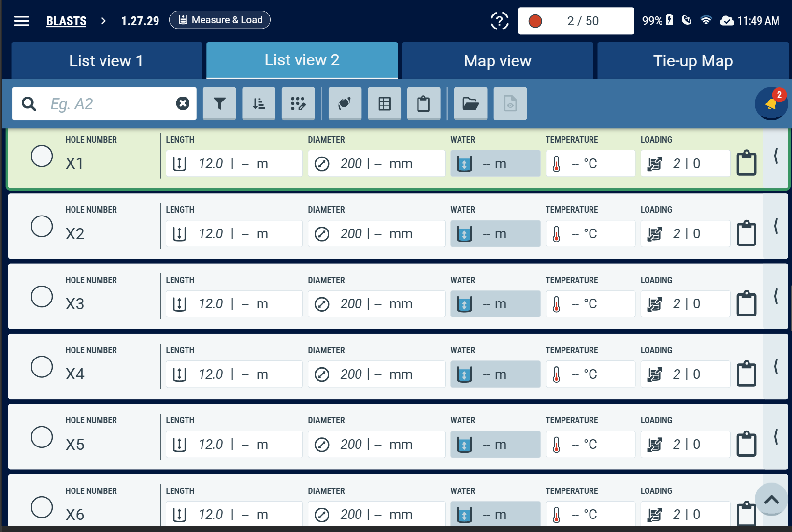Expand the side chevron on hole X2 row

tap(776, 226)
